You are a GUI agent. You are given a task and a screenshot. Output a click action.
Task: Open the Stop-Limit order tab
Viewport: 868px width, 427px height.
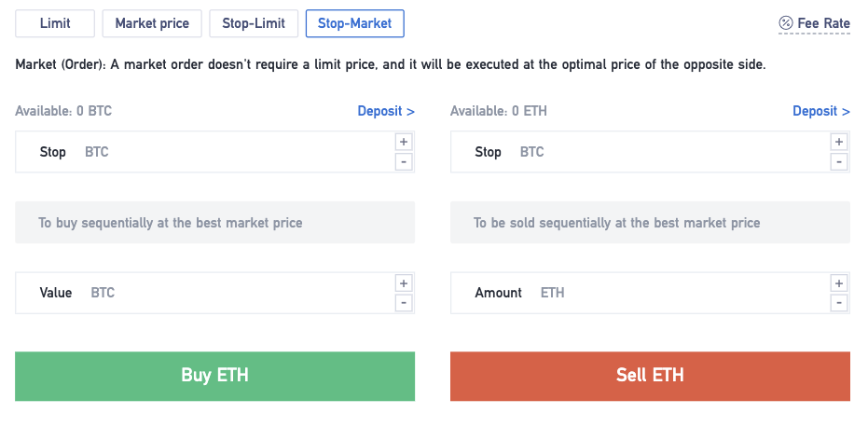[x=254, y=23]
